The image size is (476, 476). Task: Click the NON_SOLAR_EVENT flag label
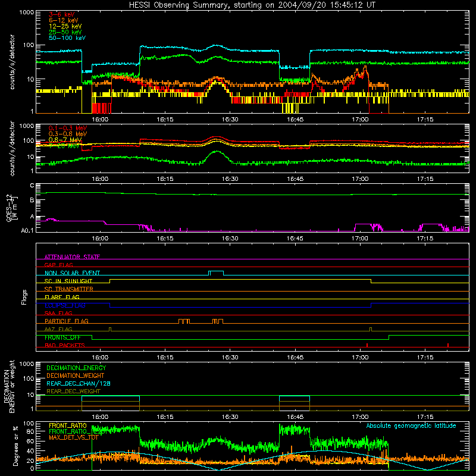[72, 273]
